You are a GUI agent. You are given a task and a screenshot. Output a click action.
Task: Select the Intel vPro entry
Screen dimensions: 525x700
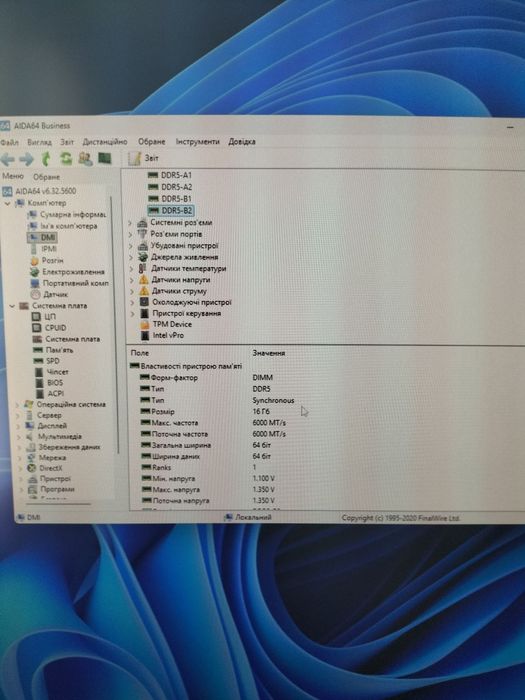point(162,335)
